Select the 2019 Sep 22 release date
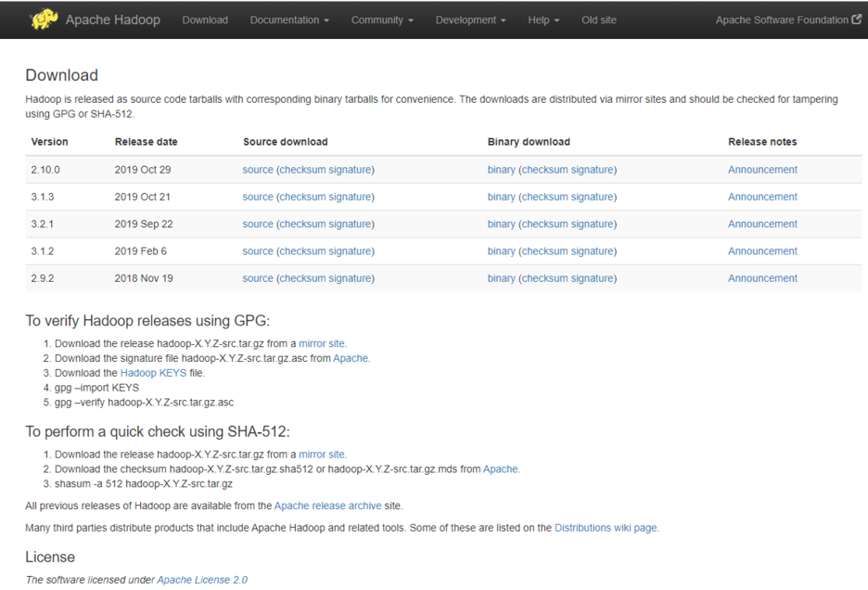 144,224
